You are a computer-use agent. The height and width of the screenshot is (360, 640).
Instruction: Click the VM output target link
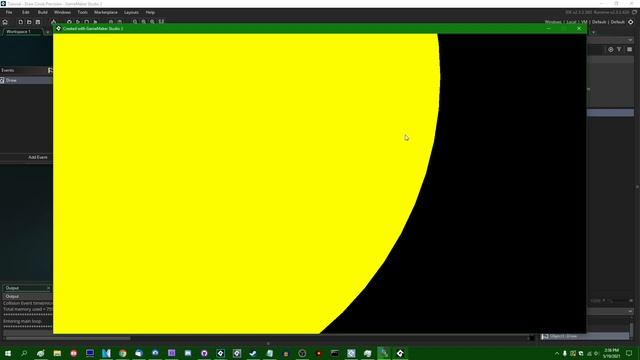[584, 22]
